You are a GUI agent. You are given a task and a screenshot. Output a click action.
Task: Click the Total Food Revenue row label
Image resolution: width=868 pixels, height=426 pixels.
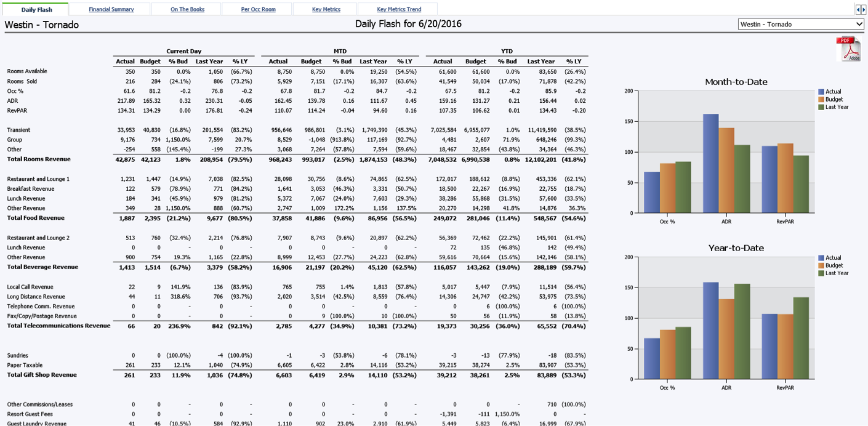[36, 218]
